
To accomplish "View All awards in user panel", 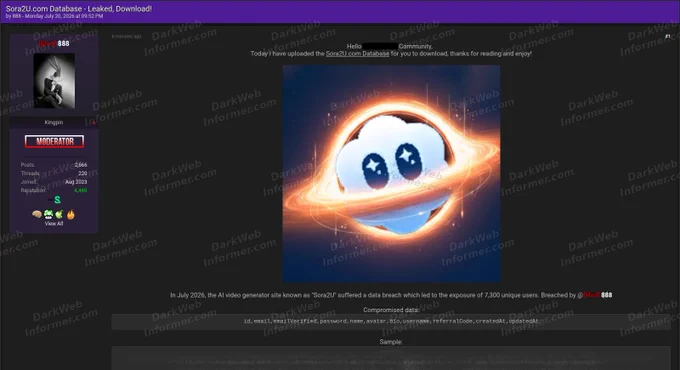I will click(x=54, y=224).
